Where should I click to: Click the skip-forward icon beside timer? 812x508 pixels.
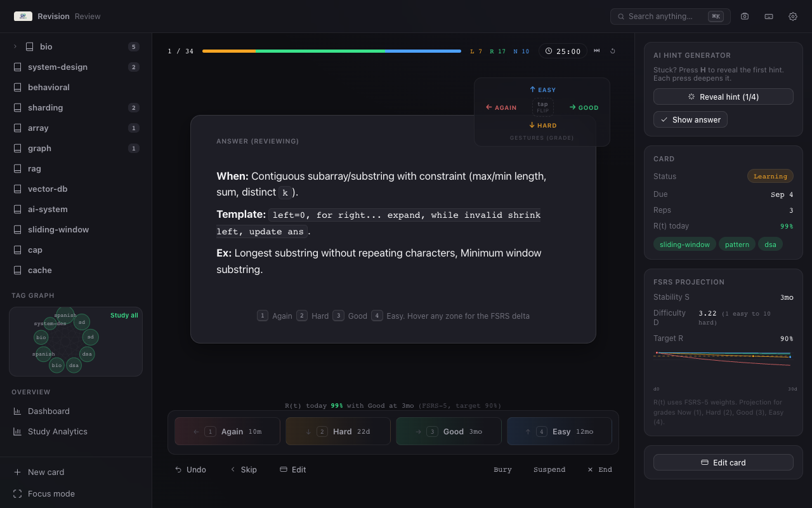pos(597,51)
